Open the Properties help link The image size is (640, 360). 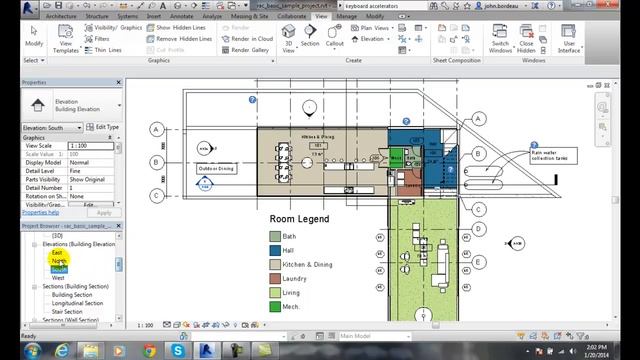40,213
